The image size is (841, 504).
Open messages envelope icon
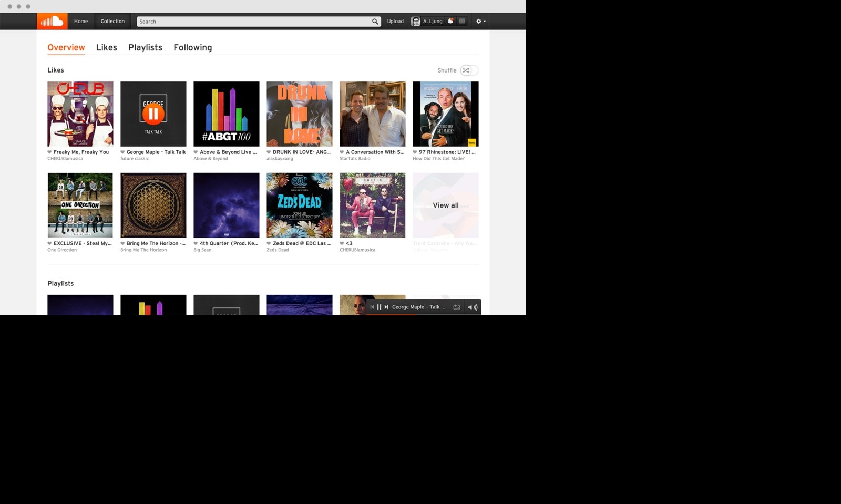click(462, 21)
